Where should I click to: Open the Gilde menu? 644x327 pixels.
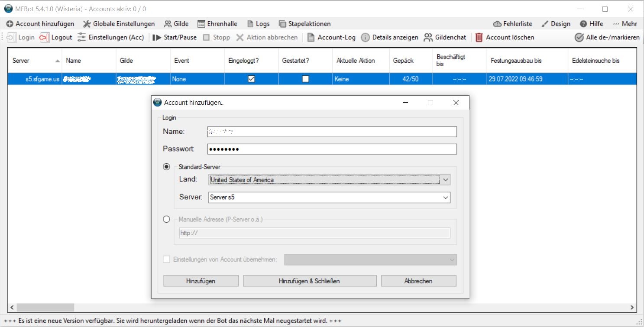pos(176,24)
